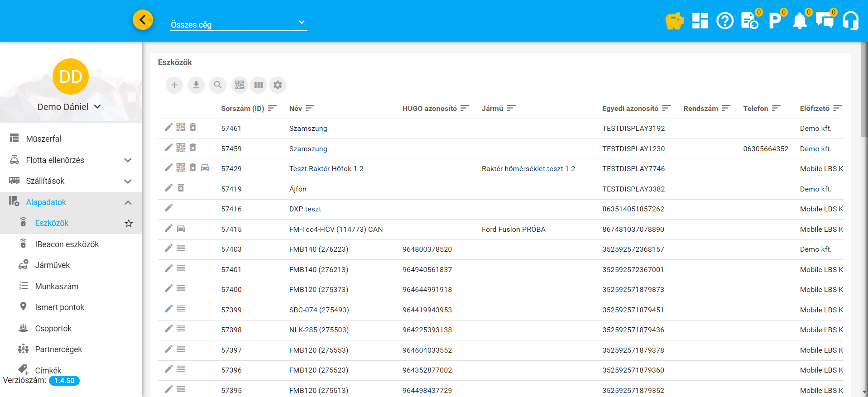Collapse the Alapadatok section
This screenshot has height=397, width=868.
pos(128,202)
